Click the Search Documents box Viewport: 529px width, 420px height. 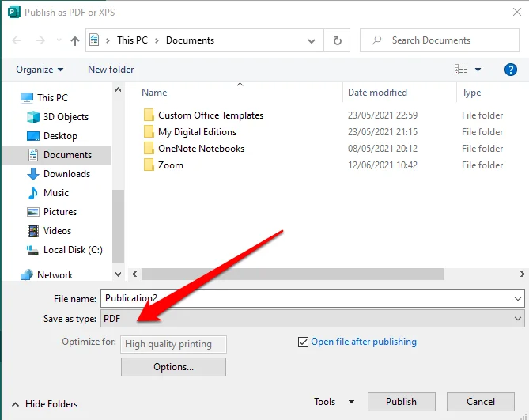(x=440, y=40)
